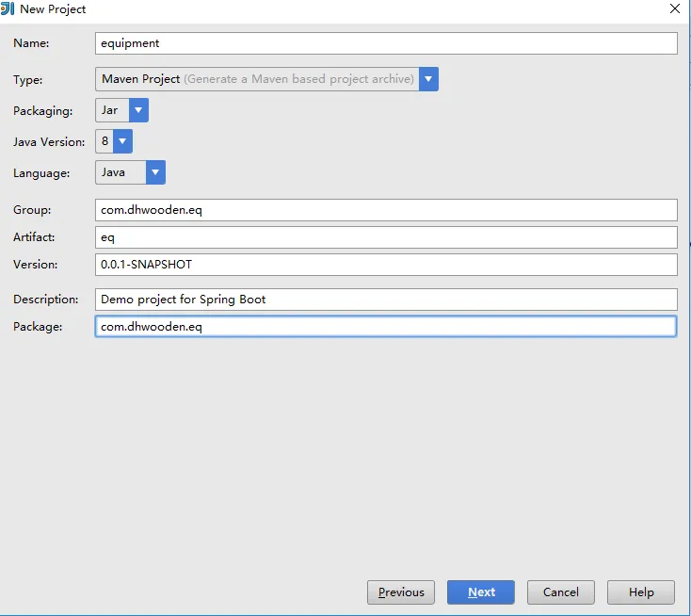Click the Jar packaging value
The width and height of the screenshot is (691, 616).
point(112,110)
